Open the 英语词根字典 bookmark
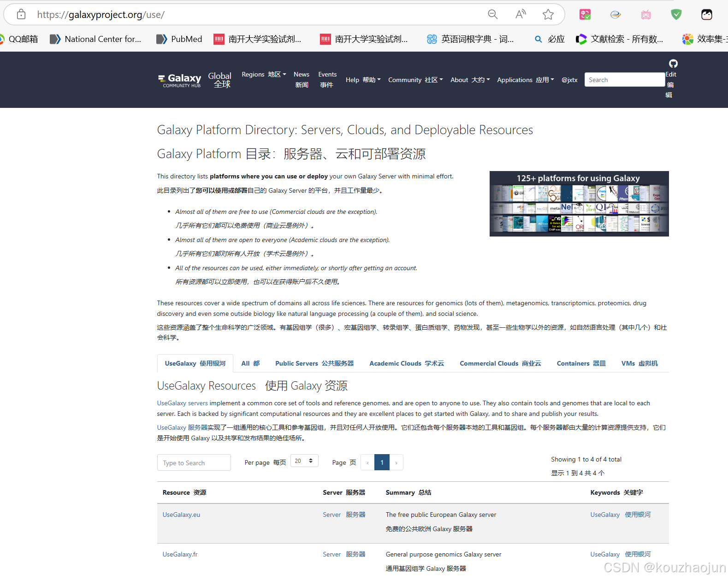 470,39
